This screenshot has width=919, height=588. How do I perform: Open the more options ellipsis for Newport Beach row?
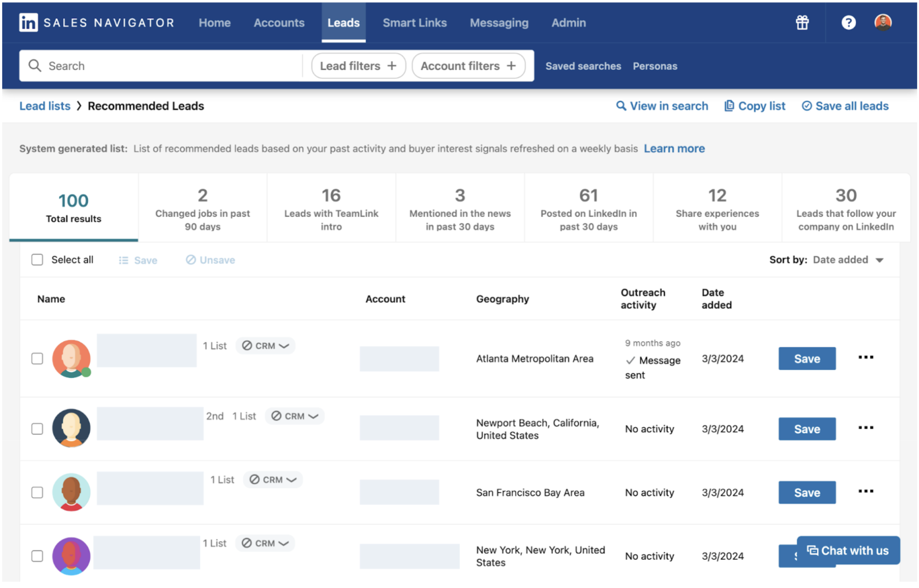tap(866, 428)
